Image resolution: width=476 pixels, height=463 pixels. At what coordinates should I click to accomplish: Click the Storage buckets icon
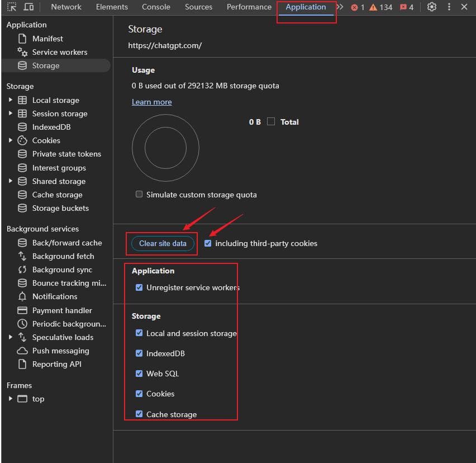[x=22, y=208]
